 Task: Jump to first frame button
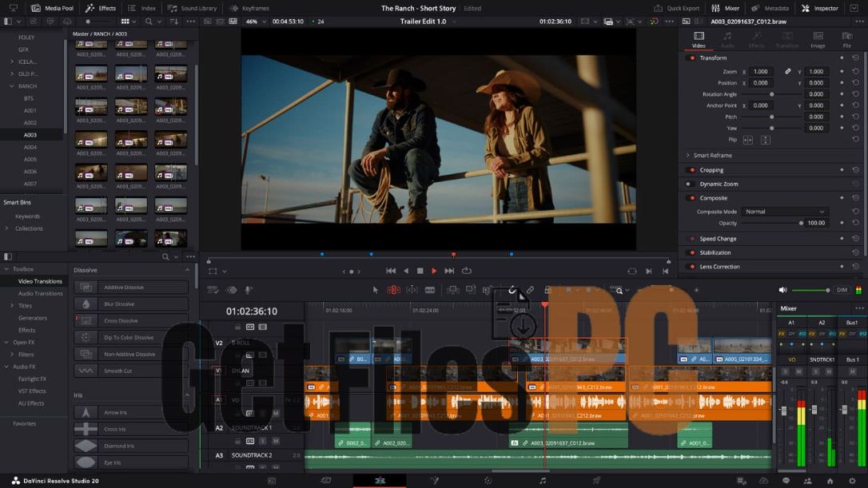[391, 271]
